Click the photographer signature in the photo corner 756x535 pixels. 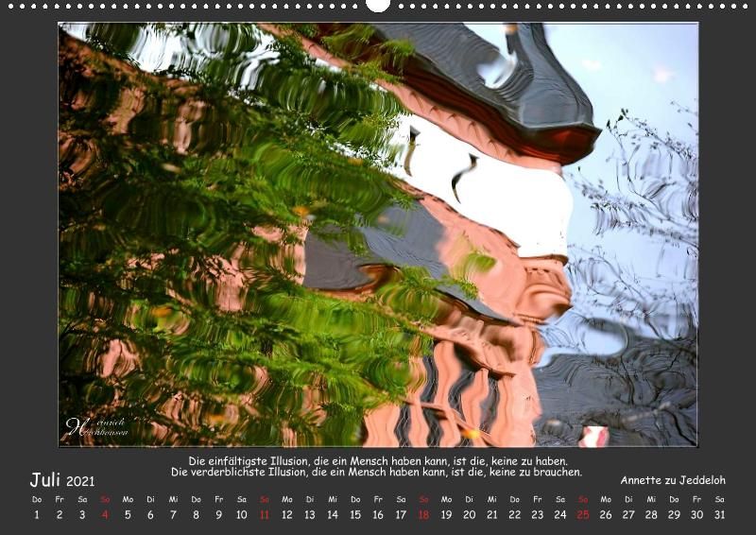coord(97,427)
